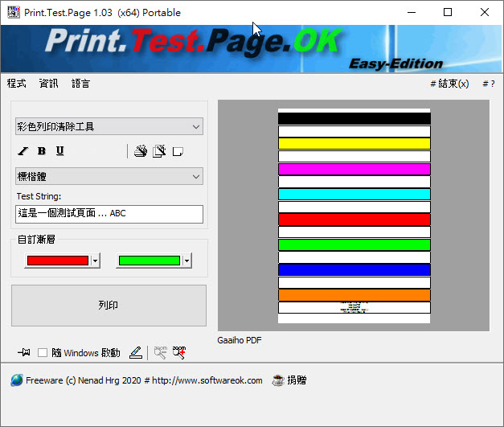
Task: Expand the red gradient color dropdown arrow
Action: [x=95, y=261]
